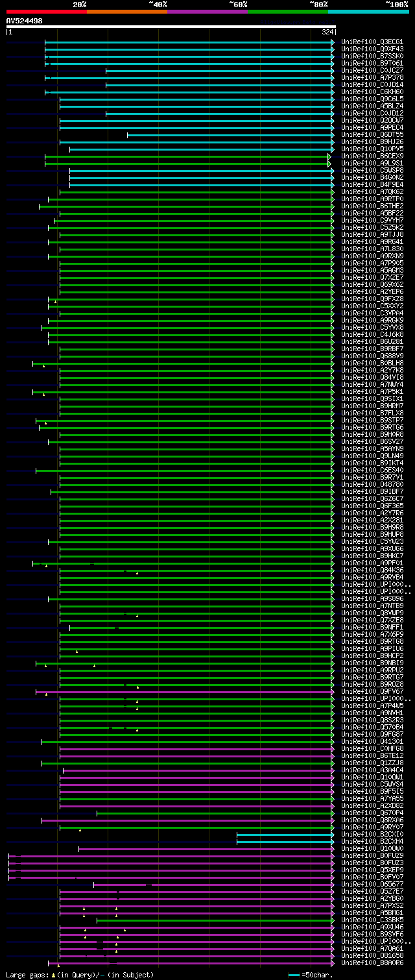Viewport: 415px width, 980px height.
Task: Select label UniRef100_C5WSP8
Action: (372, 171)
